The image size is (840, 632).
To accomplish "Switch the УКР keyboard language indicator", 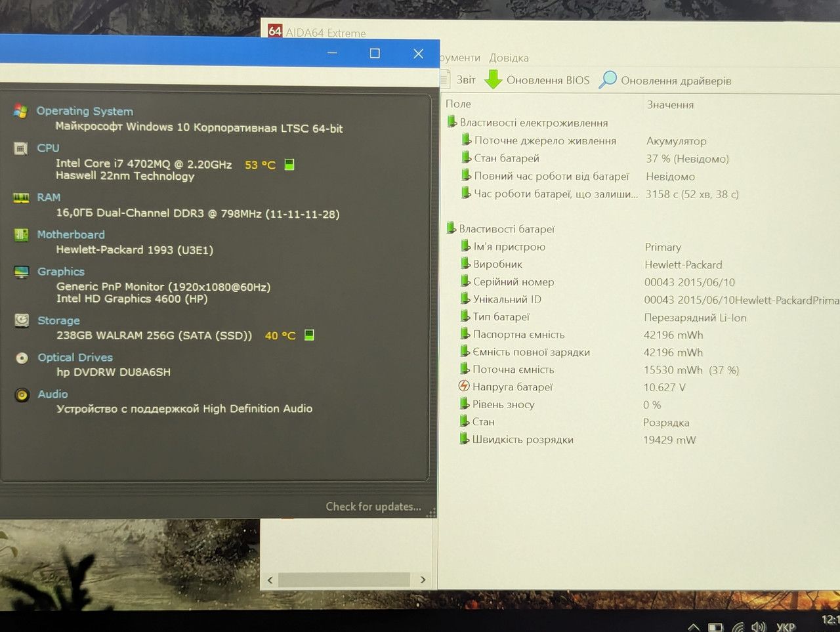I will tap(786, 627).
